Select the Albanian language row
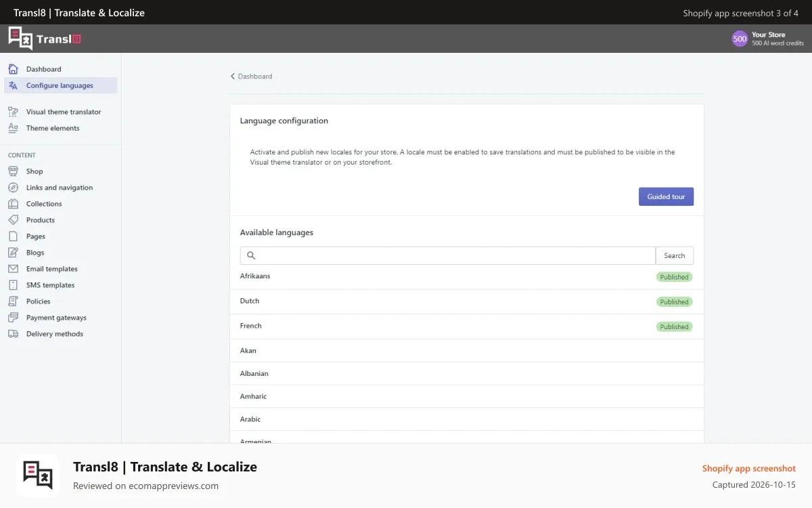The height and width of the screenshot is (508, 812). coord(467,374)
